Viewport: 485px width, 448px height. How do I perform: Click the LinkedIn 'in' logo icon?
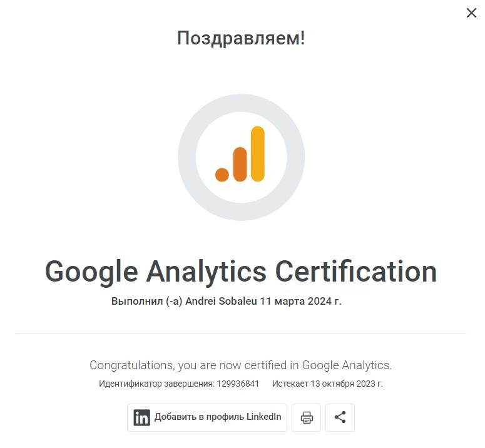click(141, 417)
